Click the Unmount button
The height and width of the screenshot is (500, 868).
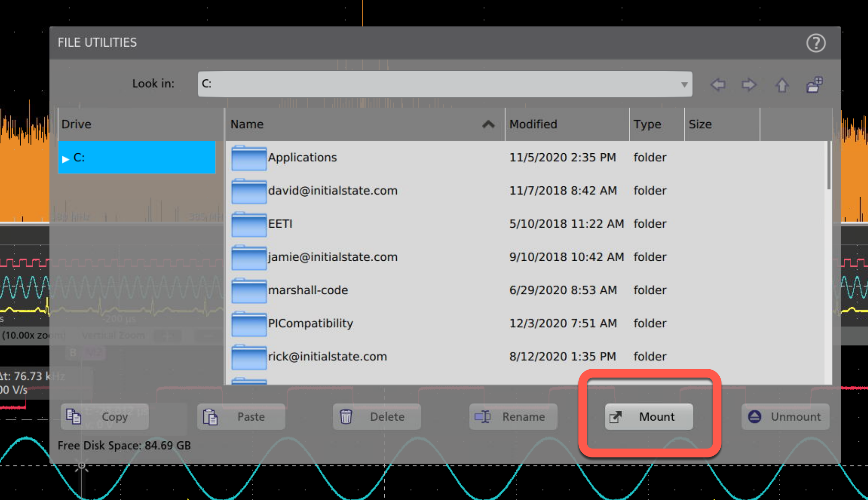pyautogui.click(x=786, y=417)
